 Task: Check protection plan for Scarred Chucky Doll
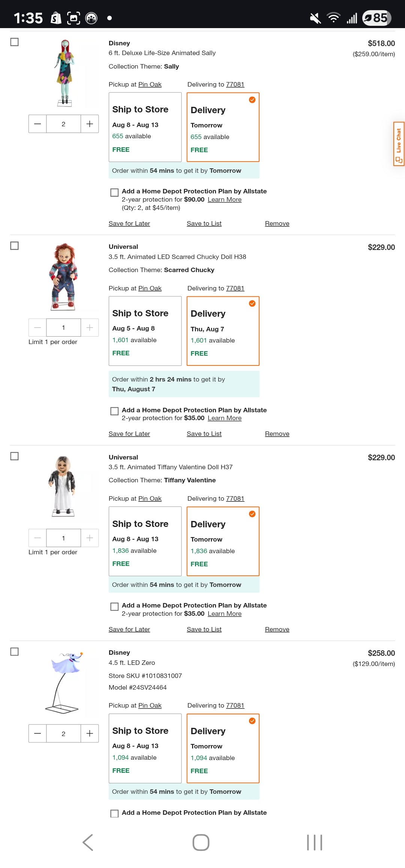coord(114,411)
